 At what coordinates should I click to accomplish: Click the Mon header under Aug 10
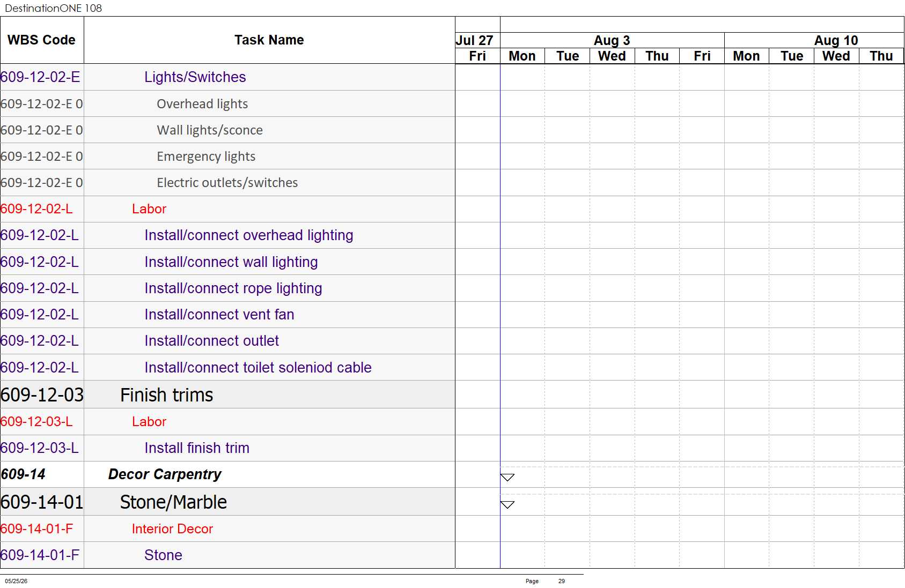pos(747,56)
